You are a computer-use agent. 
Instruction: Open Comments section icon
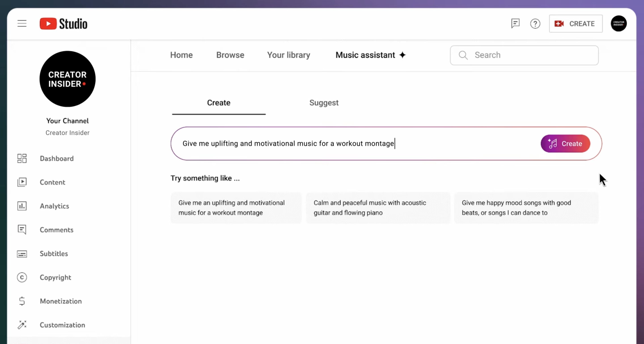(x=22, y=229)
